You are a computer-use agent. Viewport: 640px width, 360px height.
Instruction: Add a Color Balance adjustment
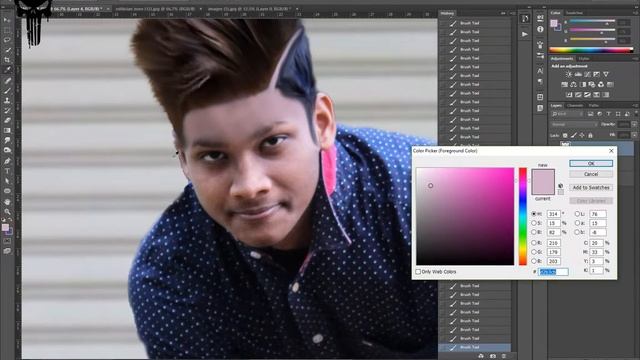(x=573, y=84)
